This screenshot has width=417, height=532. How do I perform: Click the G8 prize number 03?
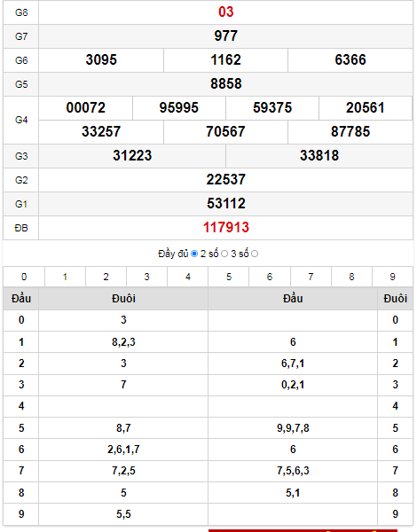tap(226, 12)
